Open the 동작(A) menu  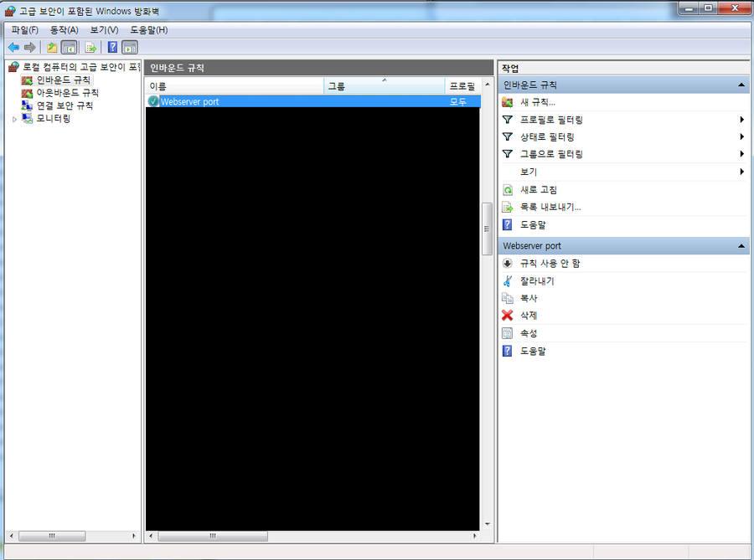coord(64,30)
